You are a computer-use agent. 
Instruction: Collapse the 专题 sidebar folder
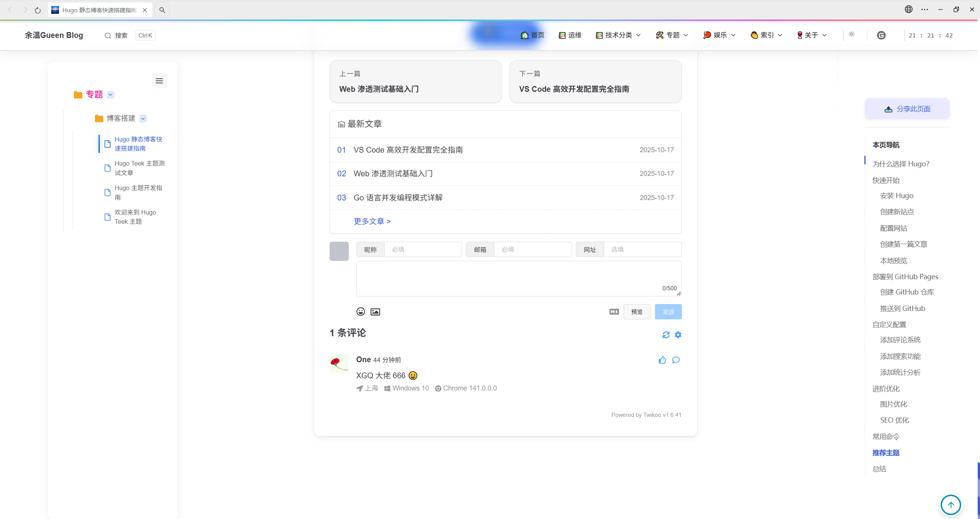(111, 95)
